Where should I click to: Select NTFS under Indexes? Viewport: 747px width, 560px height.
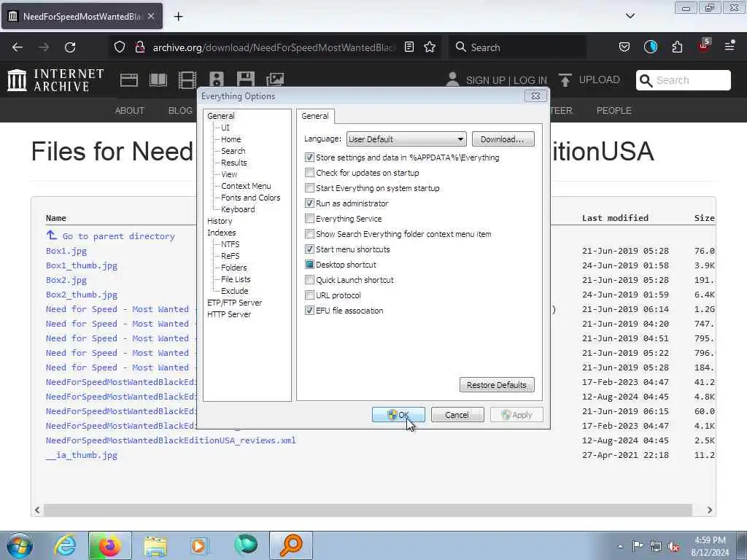coord(230,244)
